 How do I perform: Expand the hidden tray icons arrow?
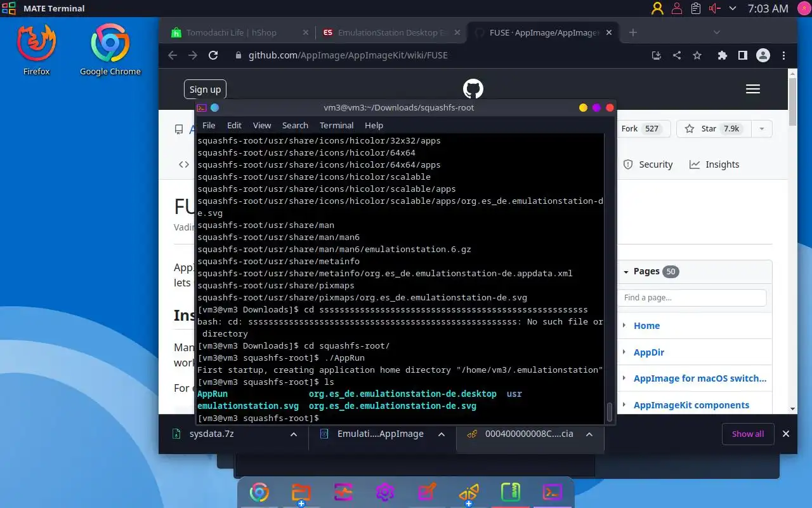(733, 8)
